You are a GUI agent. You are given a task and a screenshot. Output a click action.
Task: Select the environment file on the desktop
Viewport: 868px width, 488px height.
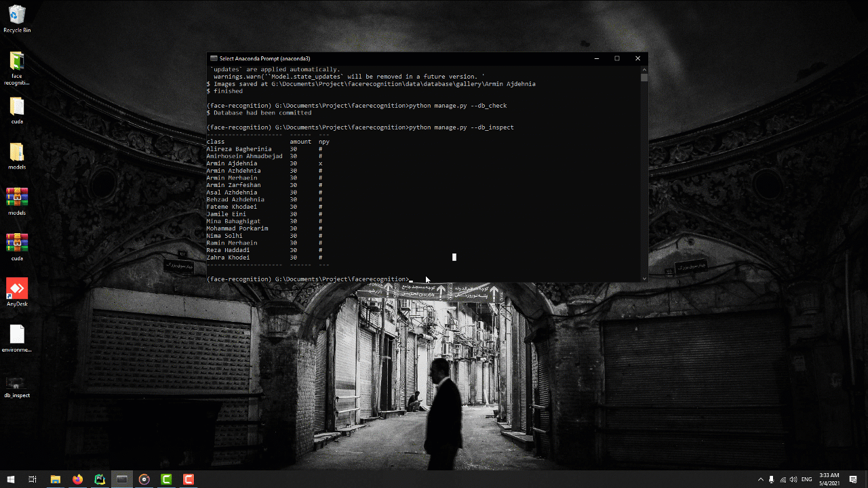coord(17,338)
